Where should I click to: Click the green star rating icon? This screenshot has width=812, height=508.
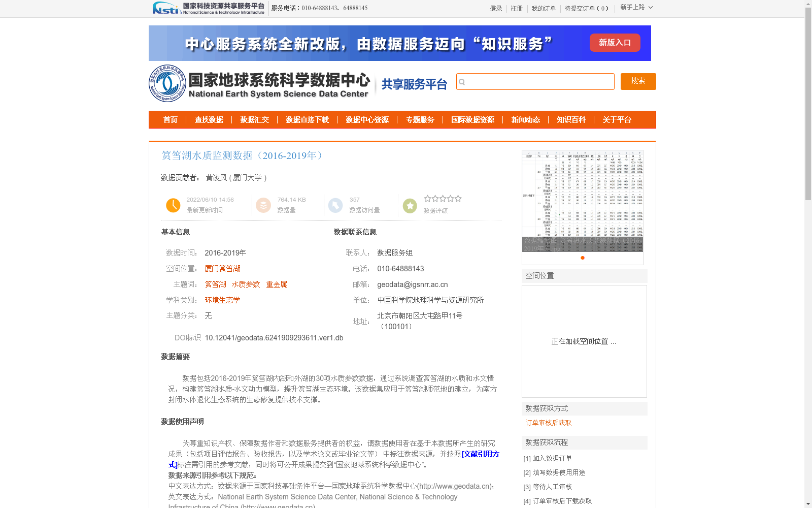tap(410, 206)
